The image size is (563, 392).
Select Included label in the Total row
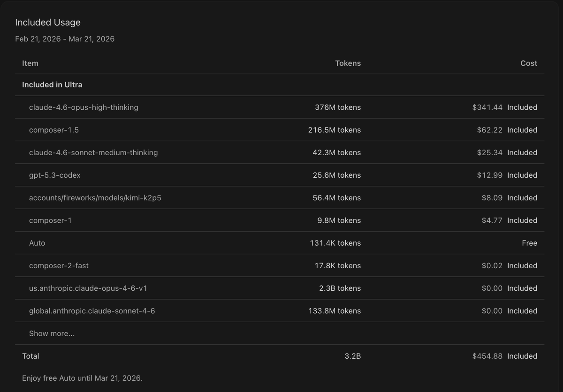(x=522, y=356)
